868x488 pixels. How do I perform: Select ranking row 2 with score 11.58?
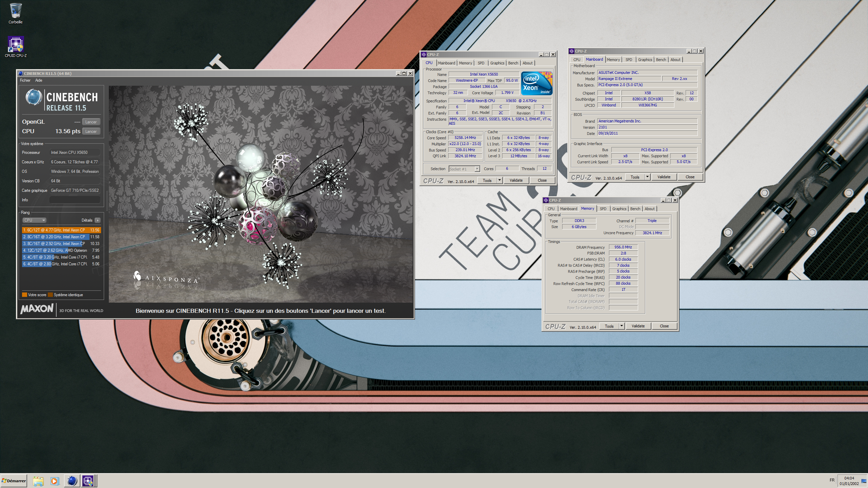click(x=61, y=237)
